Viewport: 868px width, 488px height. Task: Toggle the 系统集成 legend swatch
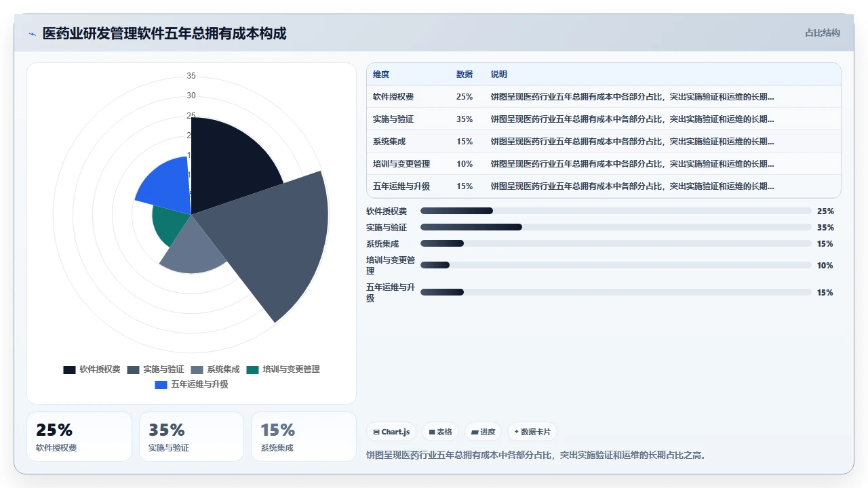(197, 369)
